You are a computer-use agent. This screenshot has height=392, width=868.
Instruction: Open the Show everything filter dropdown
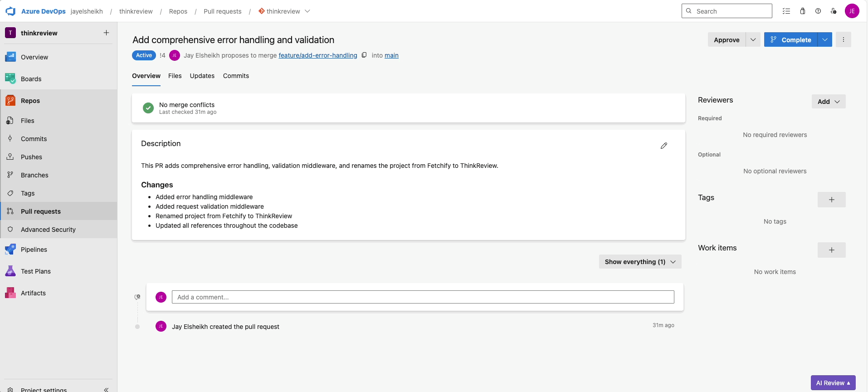click(x=640, y=262)
